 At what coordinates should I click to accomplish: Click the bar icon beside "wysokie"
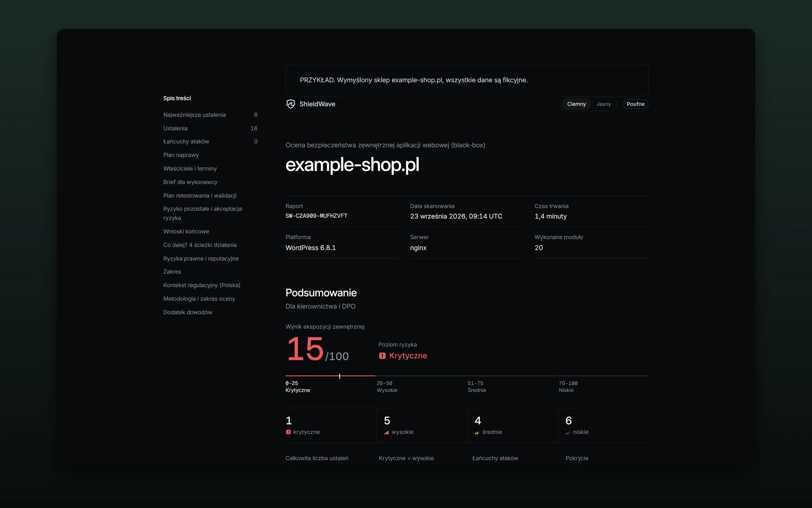(x=386, y=432)
